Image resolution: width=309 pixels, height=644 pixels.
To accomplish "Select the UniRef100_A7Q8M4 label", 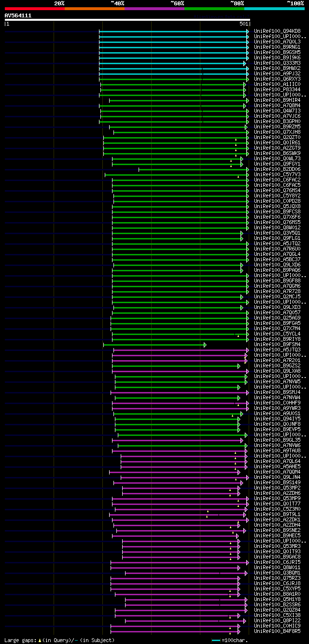I will coord(277,105).
